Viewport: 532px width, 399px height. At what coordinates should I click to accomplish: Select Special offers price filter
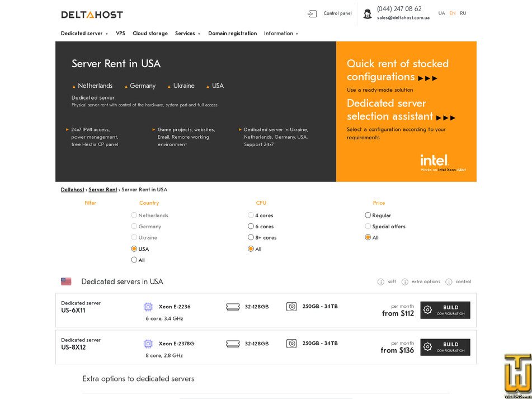tap(368, 226)
